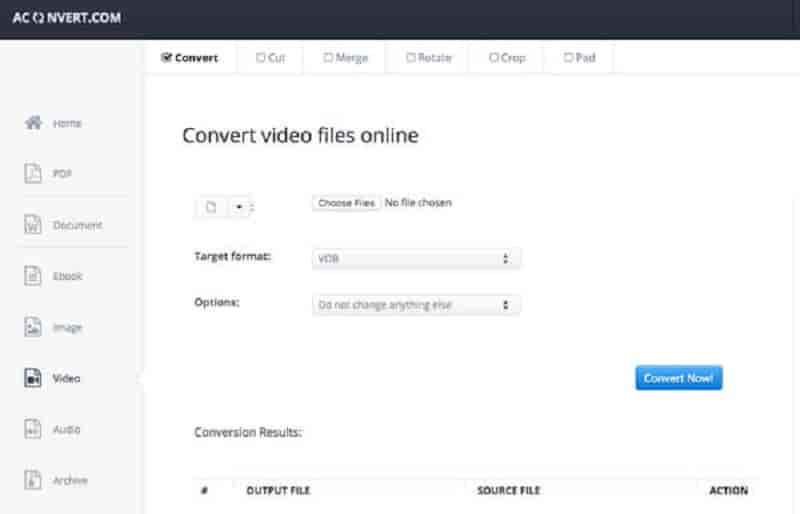Viewport: 800px width, 514px height.
Task: Select the Video icon in sidebar
Action: coord(33,378)
